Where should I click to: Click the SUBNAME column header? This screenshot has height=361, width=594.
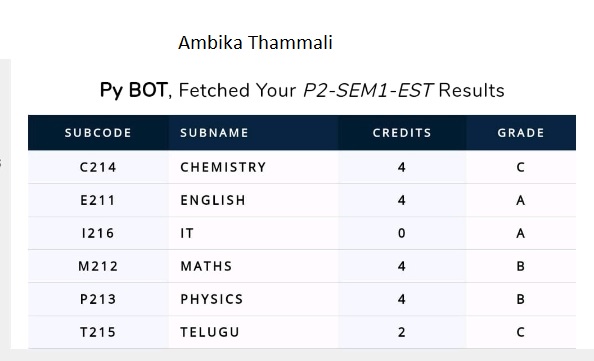pyautogui.click(x=214, y=133)
